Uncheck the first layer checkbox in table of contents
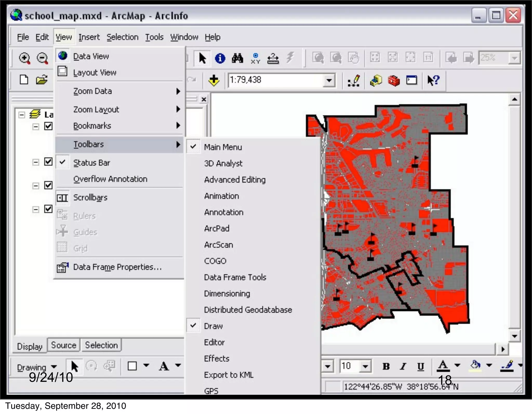This screenshot has width=532, height=414. click(x=48, y=126)
